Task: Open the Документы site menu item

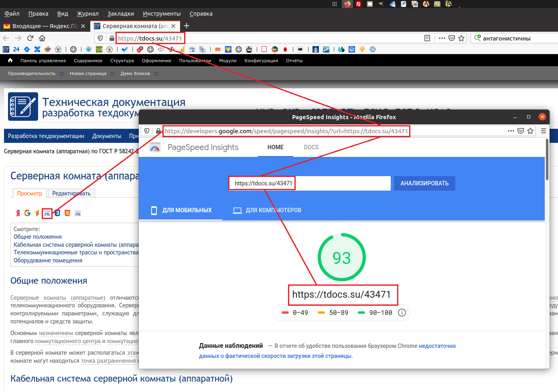Action: [107, 136]
